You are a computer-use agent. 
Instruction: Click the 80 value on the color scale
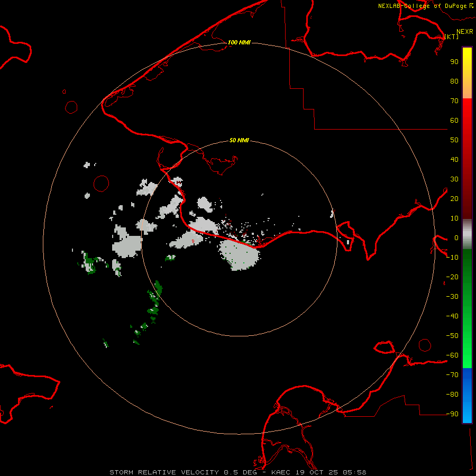point(454,81)
